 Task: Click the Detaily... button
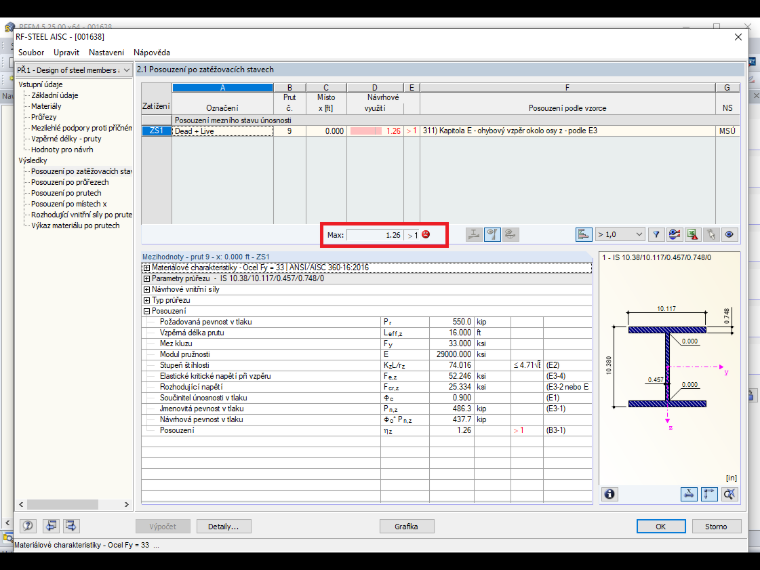(x=223, y=526)
